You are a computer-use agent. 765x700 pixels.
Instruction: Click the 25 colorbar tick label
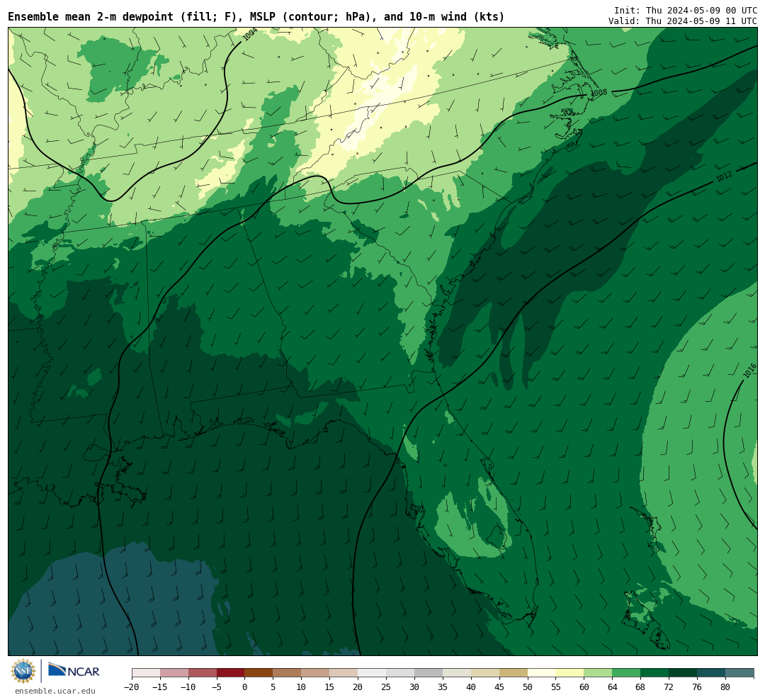[x=387, y=687]
